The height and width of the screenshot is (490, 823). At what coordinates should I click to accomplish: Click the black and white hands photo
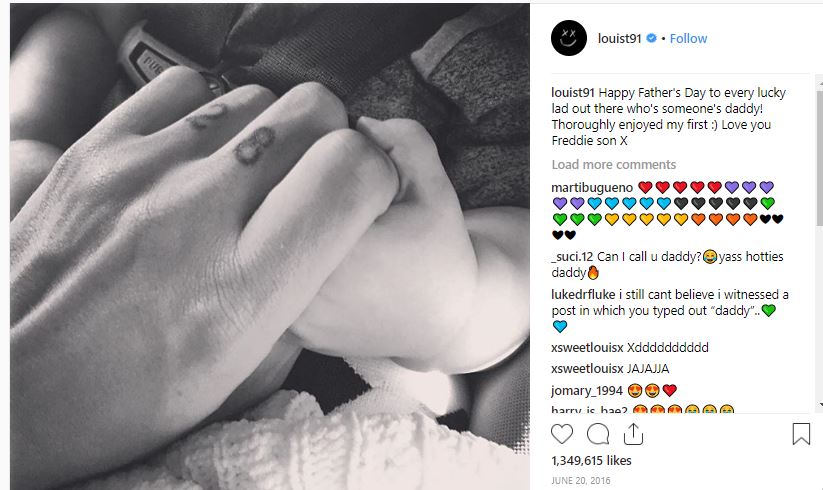tap(270, 247)
